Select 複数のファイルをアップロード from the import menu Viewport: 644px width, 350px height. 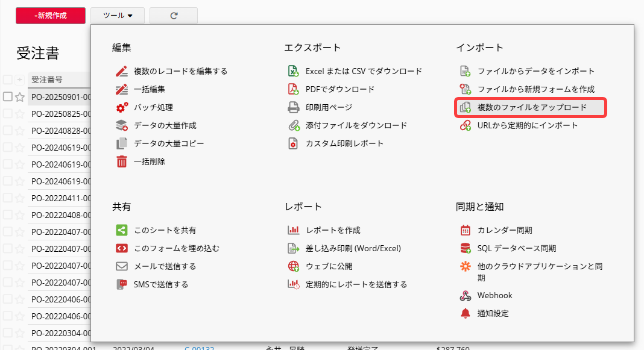pos(531,107)
